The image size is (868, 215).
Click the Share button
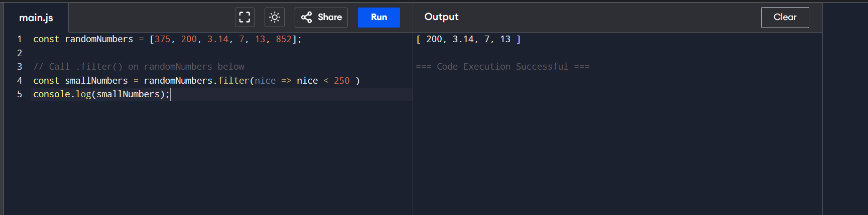point(321,17)
